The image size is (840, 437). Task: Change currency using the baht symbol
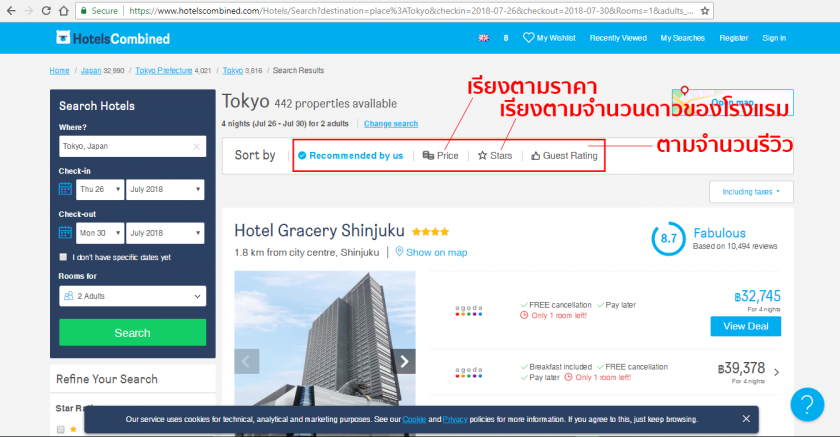(506, 38)
